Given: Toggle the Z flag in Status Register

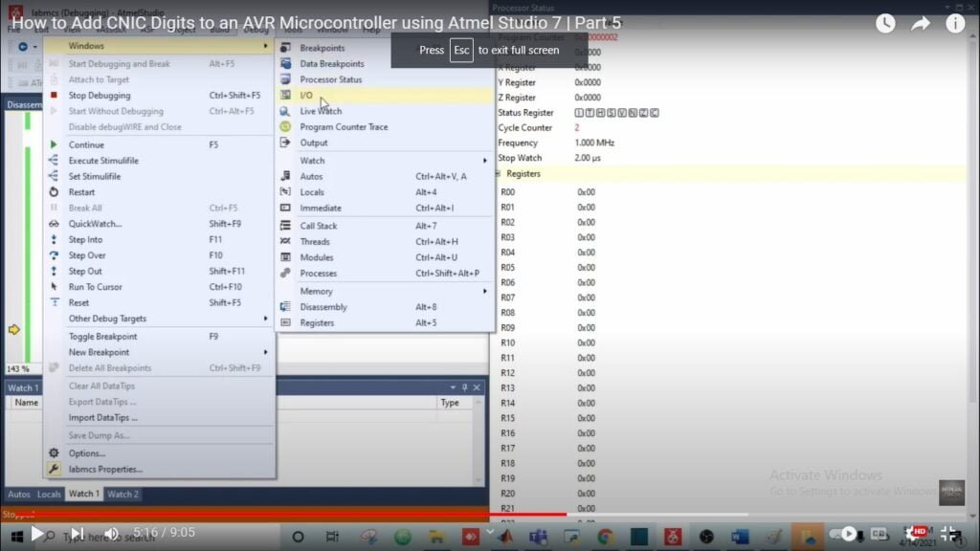Looking at the screenshot, I should point(644,113).
